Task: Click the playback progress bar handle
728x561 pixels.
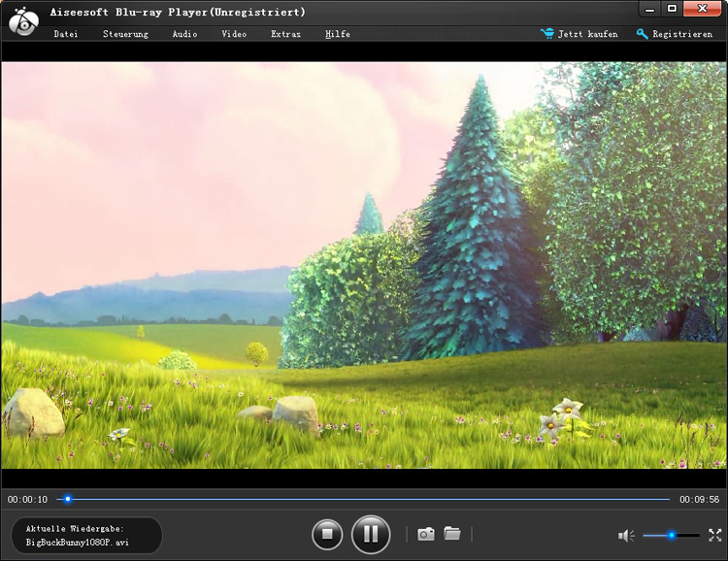Action: coord(67,499)
